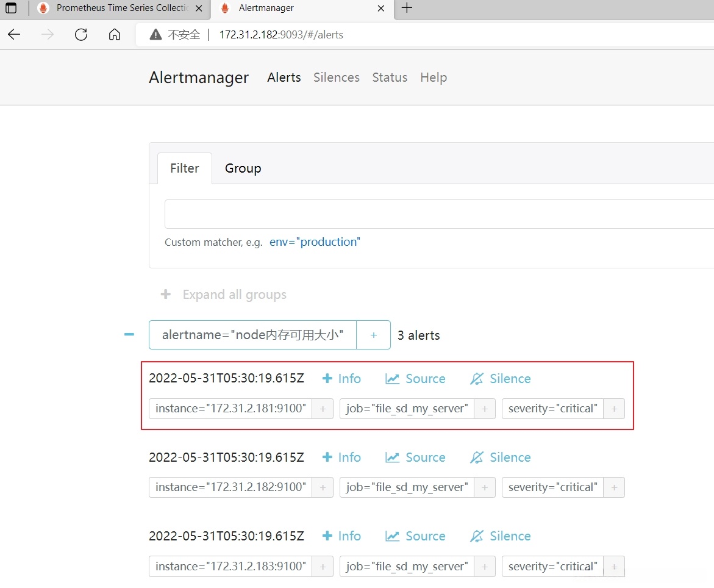Click the insecure site warning icon
The image size is (714, 588).
click(x=155, y=35)
